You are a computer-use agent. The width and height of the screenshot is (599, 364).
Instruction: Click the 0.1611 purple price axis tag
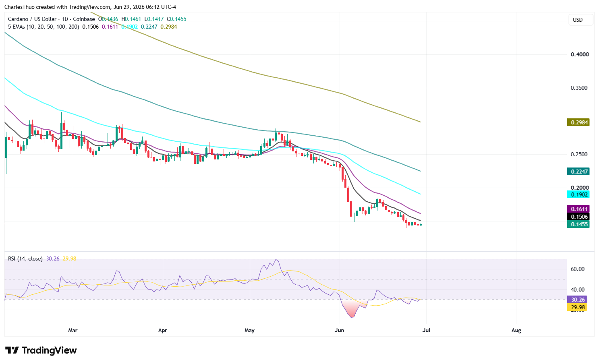pyautogui.click(x=578, y=209)
